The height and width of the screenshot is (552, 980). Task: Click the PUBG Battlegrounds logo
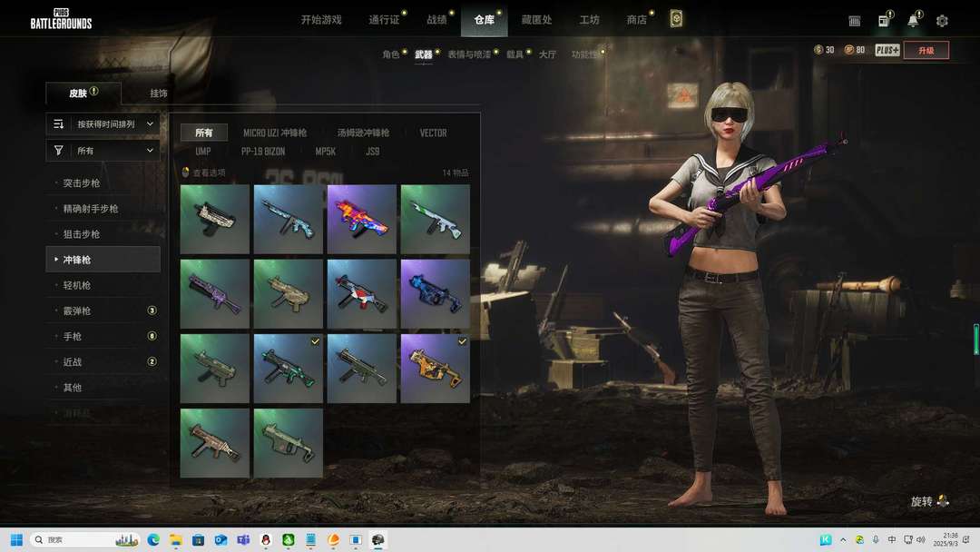pos(61,19)
